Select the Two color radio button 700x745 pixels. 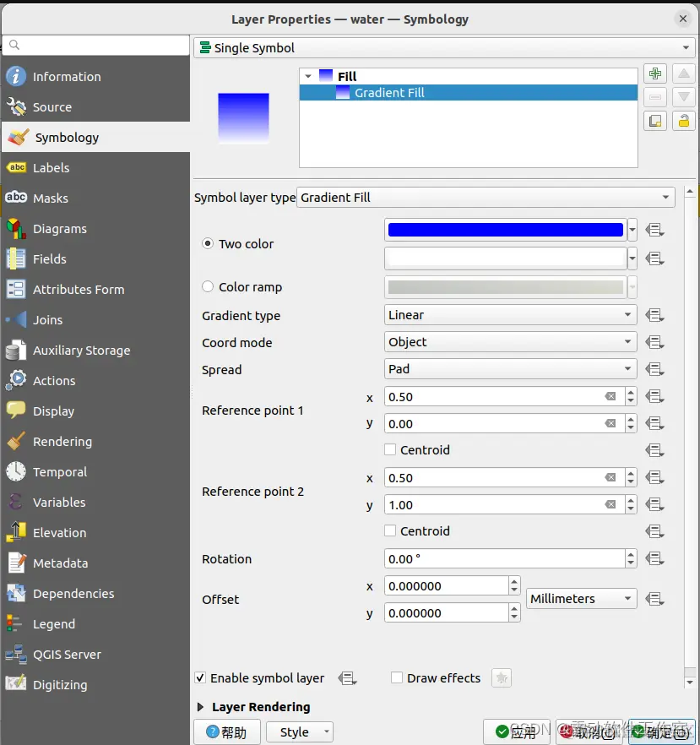208,244
